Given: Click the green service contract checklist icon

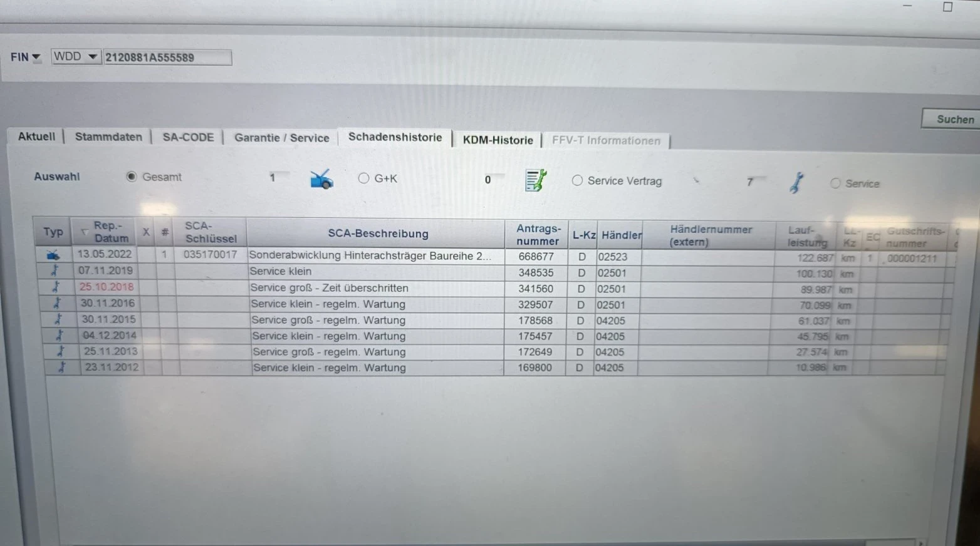Looking at the screenshot, I should tap(535, 180).
